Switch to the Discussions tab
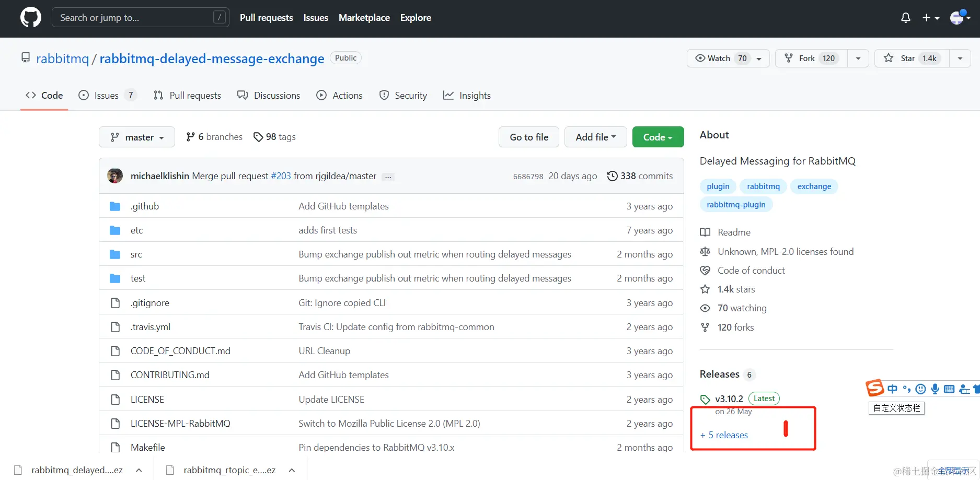980x480 pixels. point(269,96)
